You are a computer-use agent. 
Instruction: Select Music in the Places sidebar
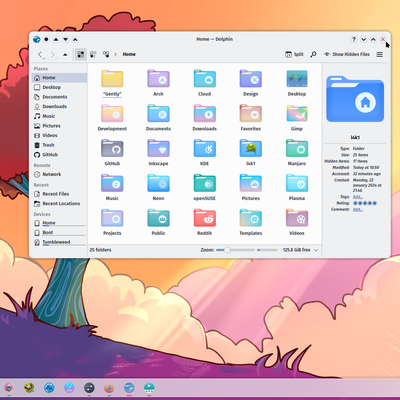(x=59, y=116)
